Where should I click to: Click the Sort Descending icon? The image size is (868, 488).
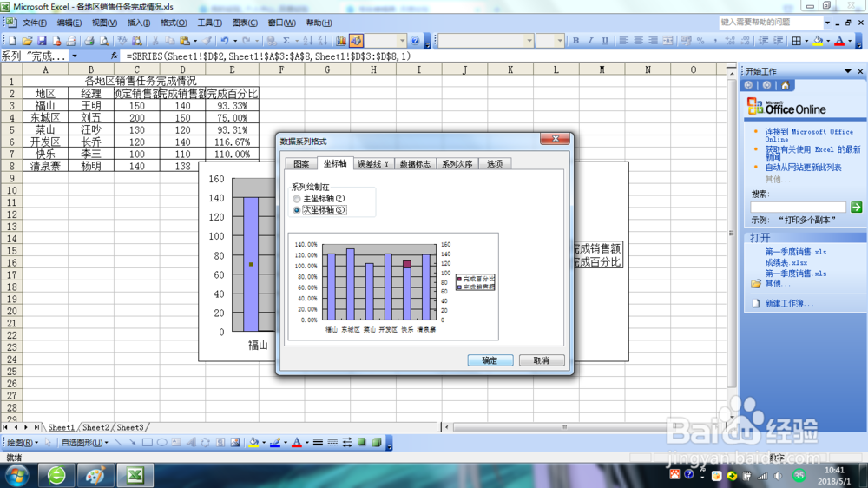[x=323, y=41]
